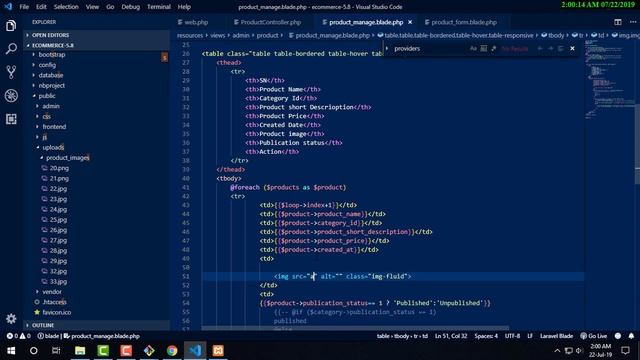The image size is (640, 360).
Task: Open the Debug view icon
Action: 11,96
